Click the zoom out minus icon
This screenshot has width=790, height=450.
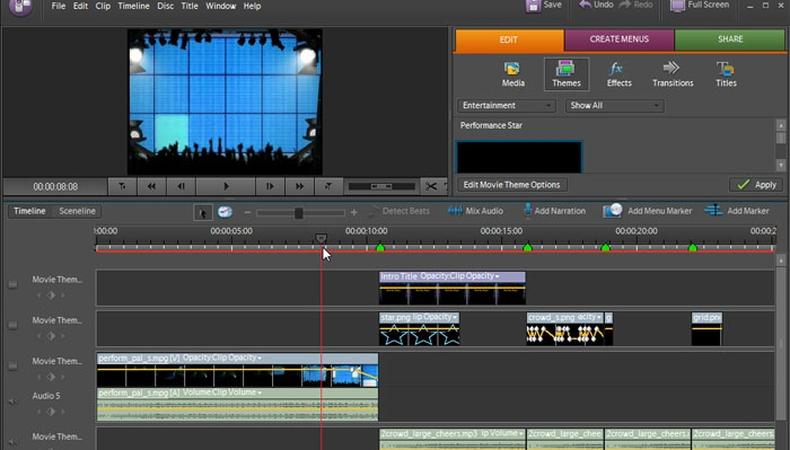247,213
